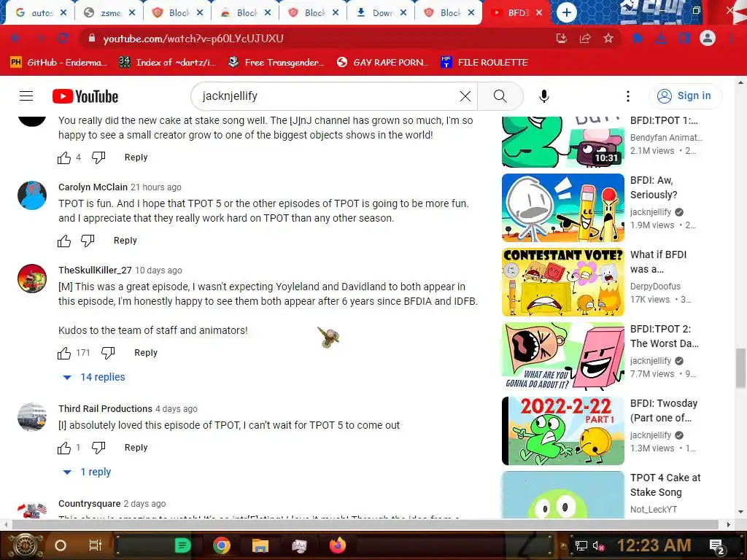Open the extensions puzzle icon

(x=638, y=39)
